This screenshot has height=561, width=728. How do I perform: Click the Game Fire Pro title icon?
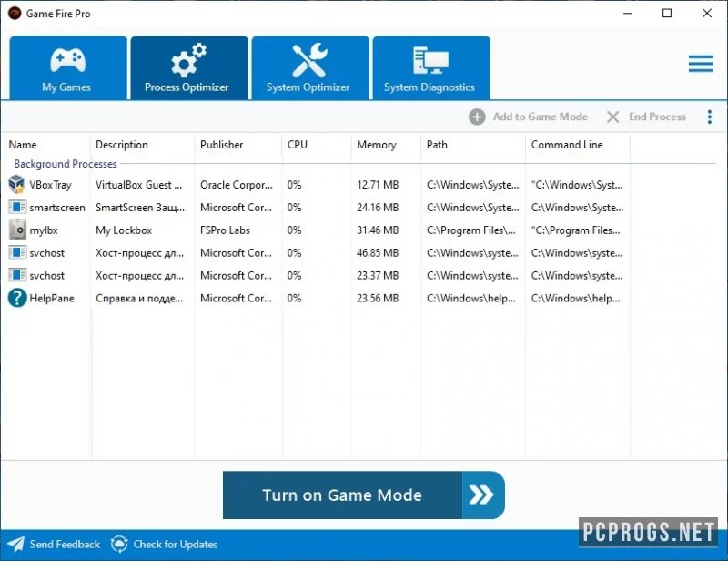click(x=15, y=14)
